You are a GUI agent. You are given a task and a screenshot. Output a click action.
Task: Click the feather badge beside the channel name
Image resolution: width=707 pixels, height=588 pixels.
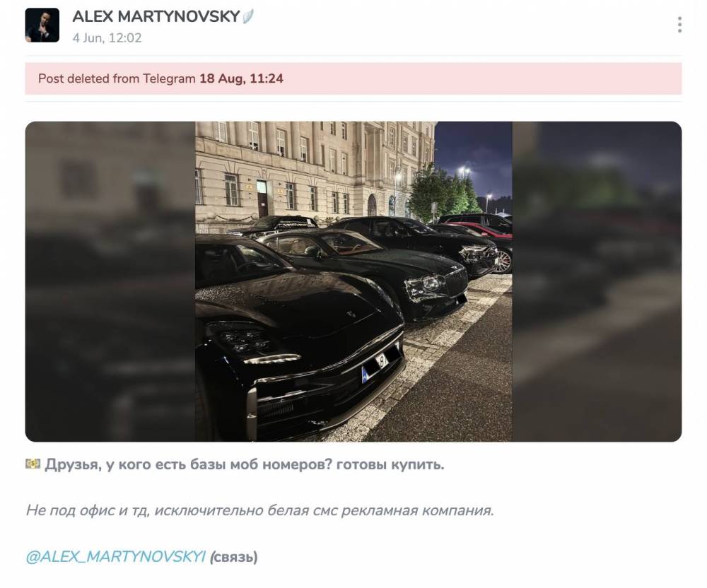pos(248,17)
